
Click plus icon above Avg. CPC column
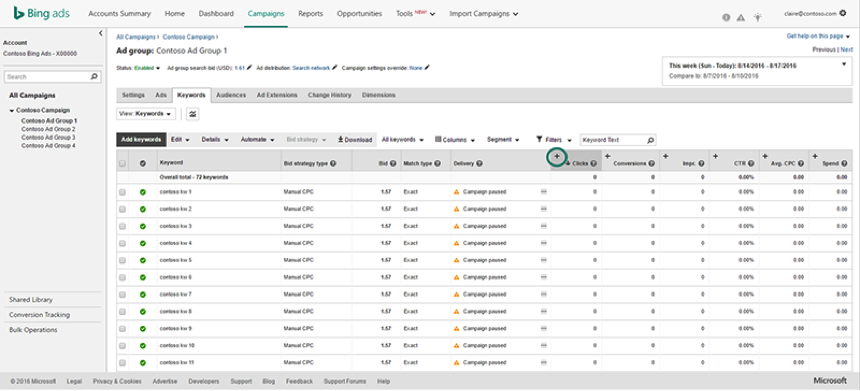[x=765, y=157]
